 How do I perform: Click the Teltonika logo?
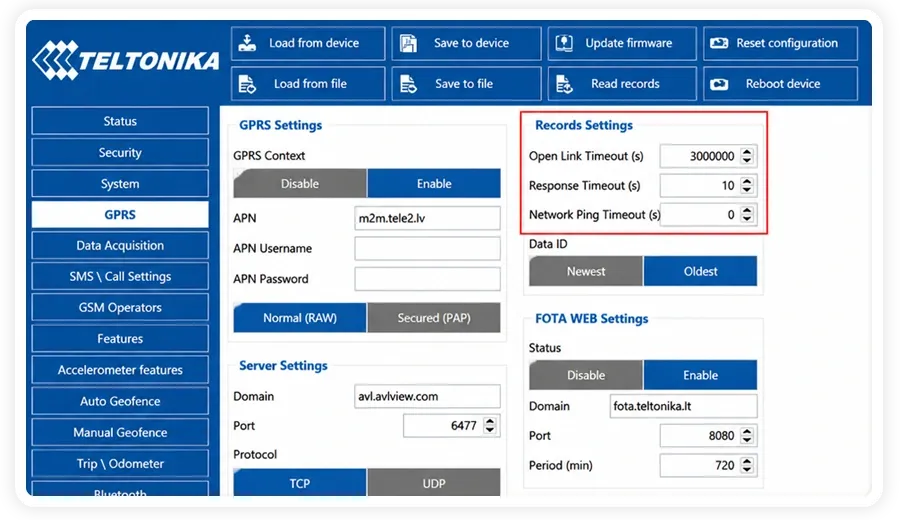126,60
